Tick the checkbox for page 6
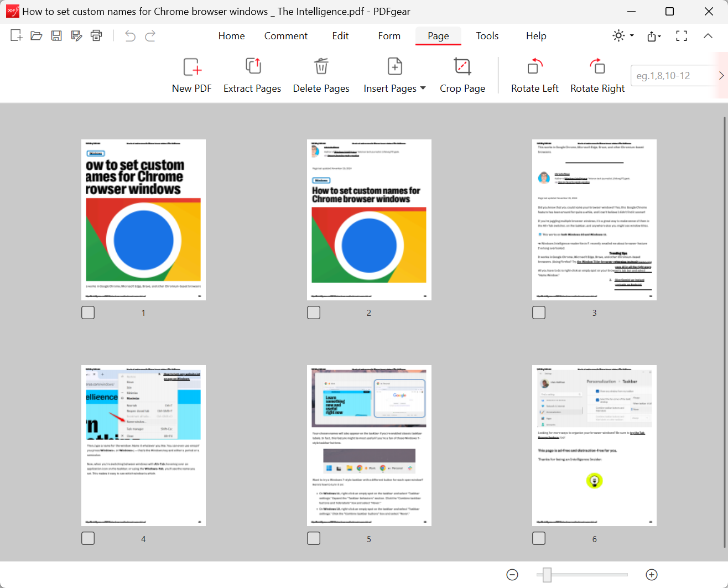Screen dimensions: 728x588 click(x=539, y=538)
